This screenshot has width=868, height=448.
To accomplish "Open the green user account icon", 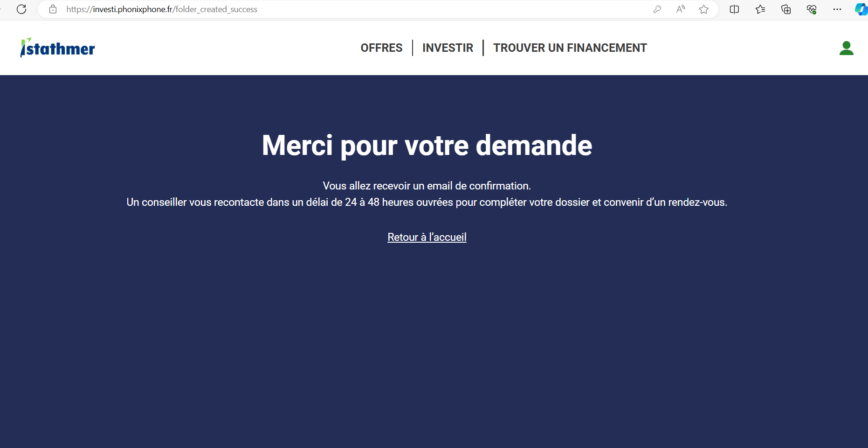I will click(x=846, y=48).
